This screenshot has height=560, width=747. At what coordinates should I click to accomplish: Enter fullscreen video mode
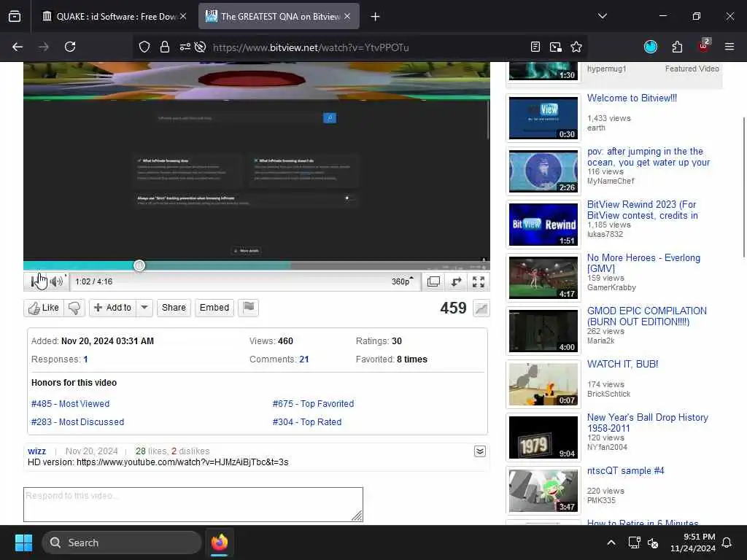coord(479,281)
